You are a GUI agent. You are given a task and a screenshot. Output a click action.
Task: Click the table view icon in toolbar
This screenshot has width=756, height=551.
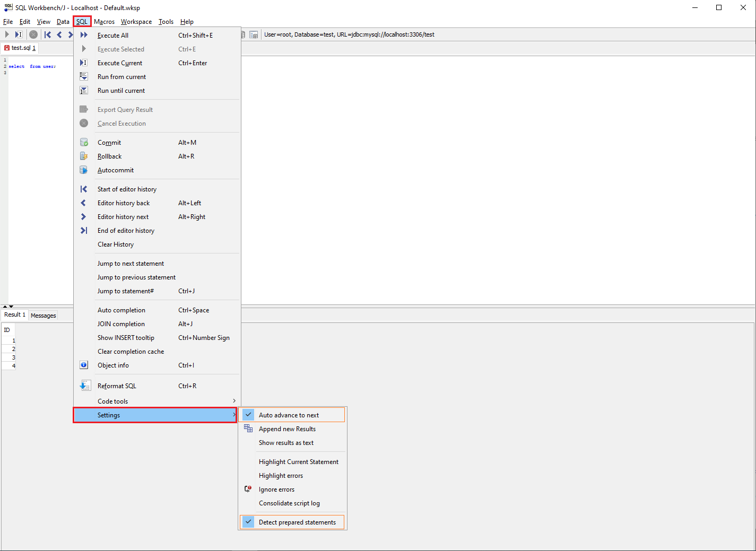click(x=254, y=34)
